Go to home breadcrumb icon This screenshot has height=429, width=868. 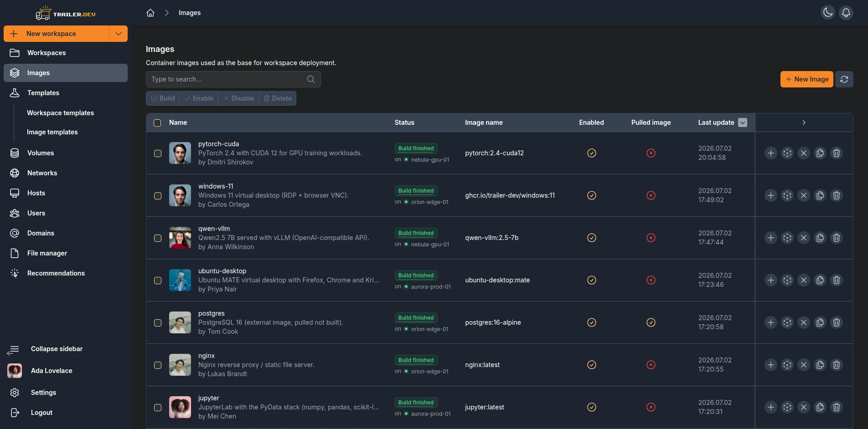click(150, 13)
